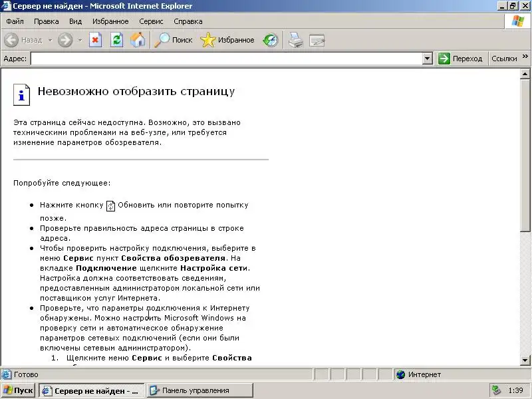This screenshot has height=399, width=532.
Task: Click the small refresh icon in bullet text
Action: (x=110, y=206)
